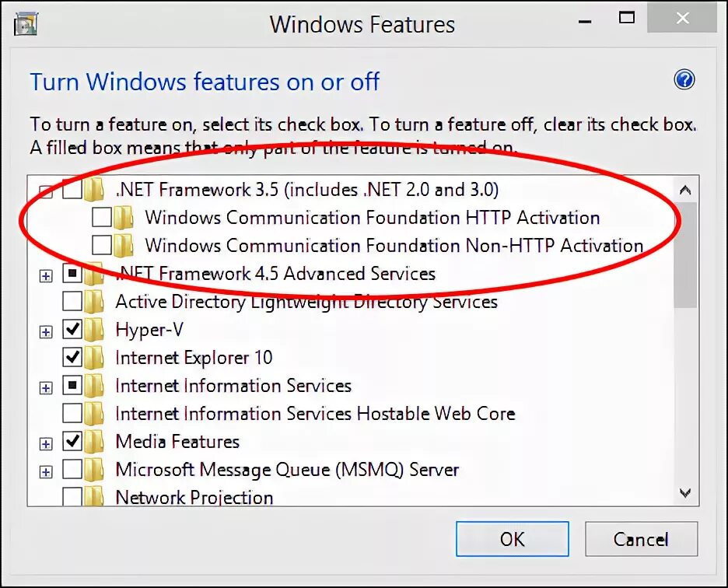Confirm changes with the OK button
The width and height of the screenshot is (728, 588).
512,539
